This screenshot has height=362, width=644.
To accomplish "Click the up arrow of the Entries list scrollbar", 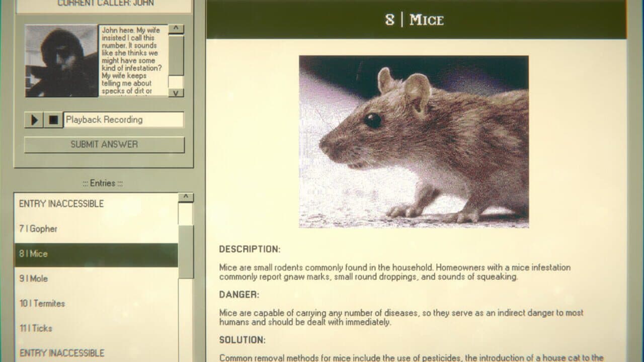I will (x=186, y=198).
